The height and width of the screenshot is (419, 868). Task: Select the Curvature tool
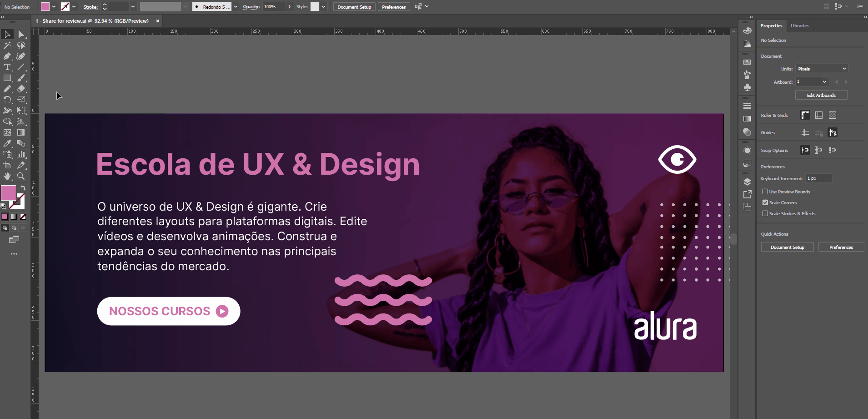coord(21,56)
